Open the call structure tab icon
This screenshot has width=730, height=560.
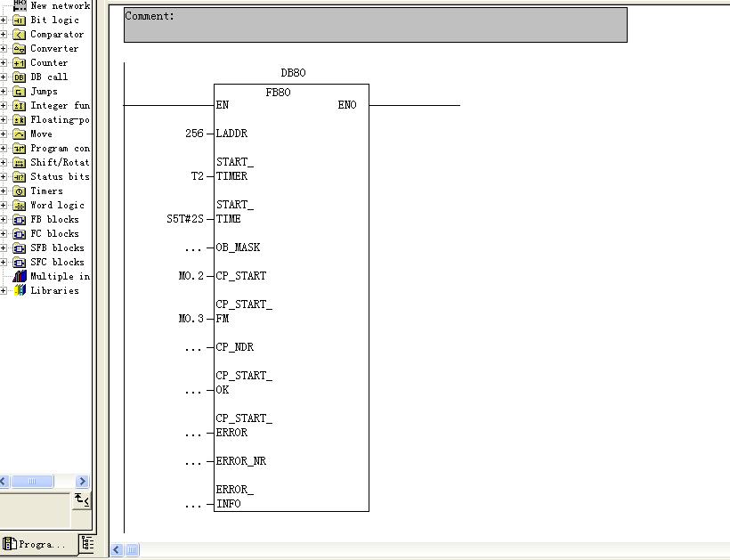coord(87,543)
